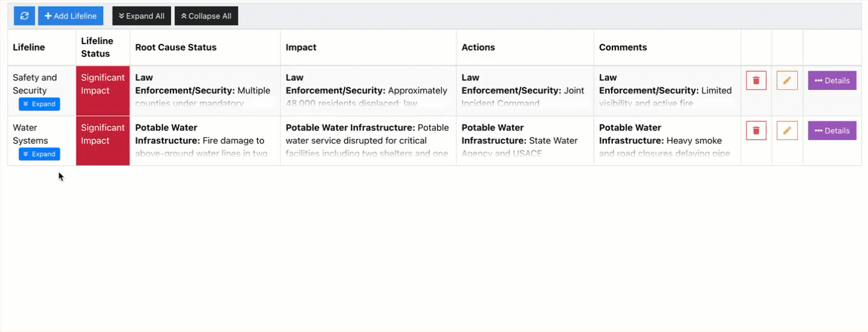Viewport: 868px width, 332px height.
Task: Click the Add Lifeline button
Action: click(x=71, y=16)
